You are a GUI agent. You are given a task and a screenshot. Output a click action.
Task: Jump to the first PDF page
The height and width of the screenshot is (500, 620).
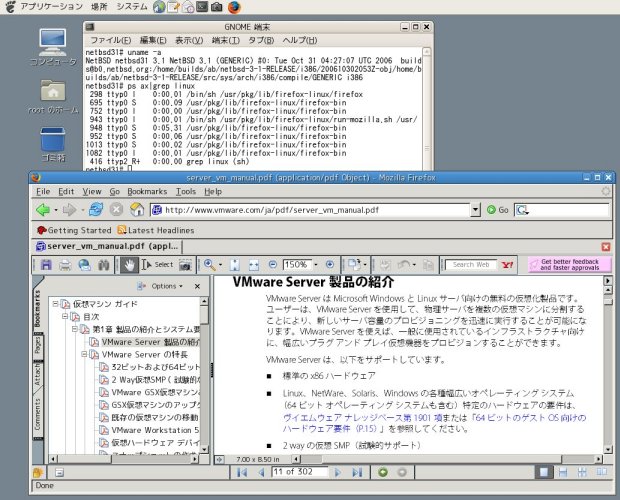[242, 472]
